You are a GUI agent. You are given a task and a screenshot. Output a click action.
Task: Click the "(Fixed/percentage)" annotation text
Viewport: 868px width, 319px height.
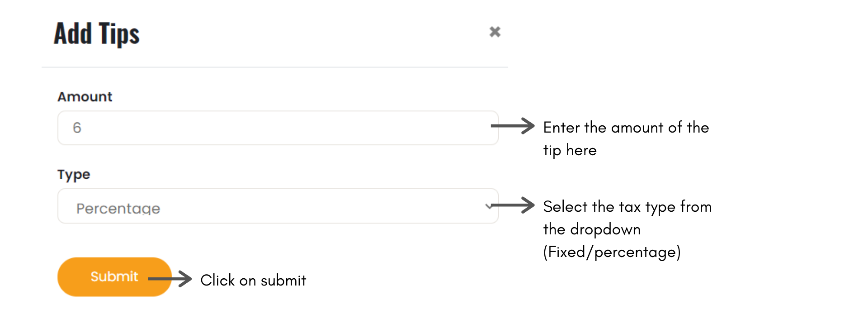pyautogui.click(x=612, y=252)
